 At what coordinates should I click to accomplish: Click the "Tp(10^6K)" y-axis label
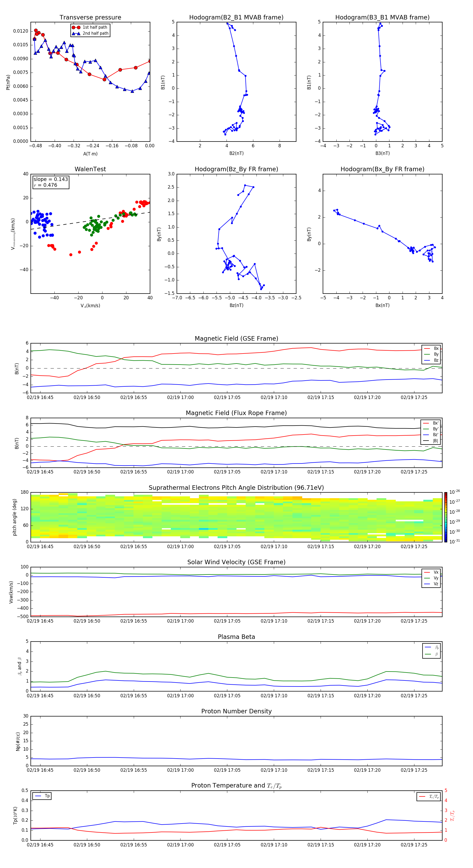click(15, 815)
